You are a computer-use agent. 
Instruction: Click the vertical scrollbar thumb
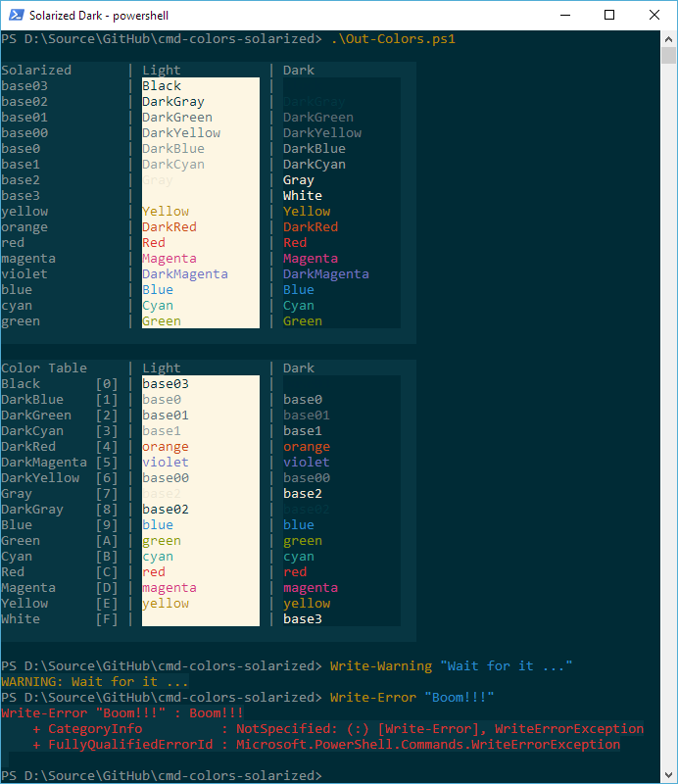tap(668, 55)
